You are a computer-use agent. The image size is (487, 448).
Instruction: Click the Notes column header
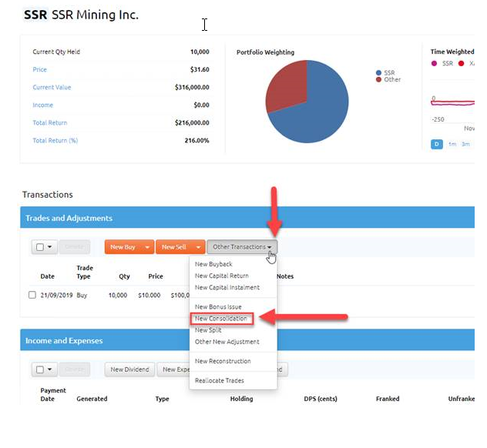click(x=285, y=276)
